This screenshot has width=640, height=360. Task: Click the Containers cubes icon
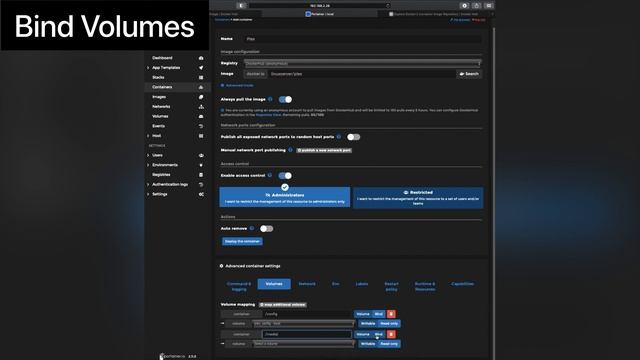point(201,87)
